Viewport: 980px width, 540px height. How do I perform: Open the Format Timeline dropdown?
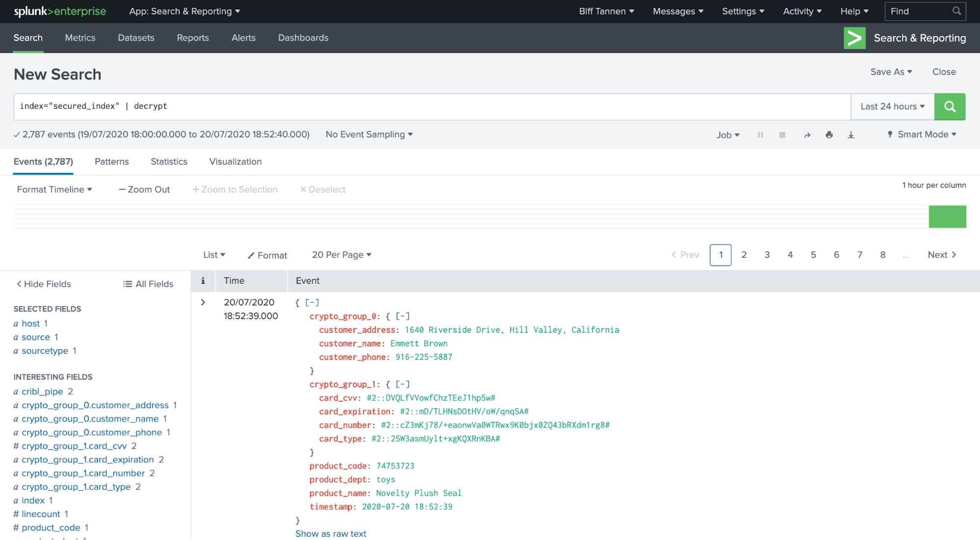54,190
